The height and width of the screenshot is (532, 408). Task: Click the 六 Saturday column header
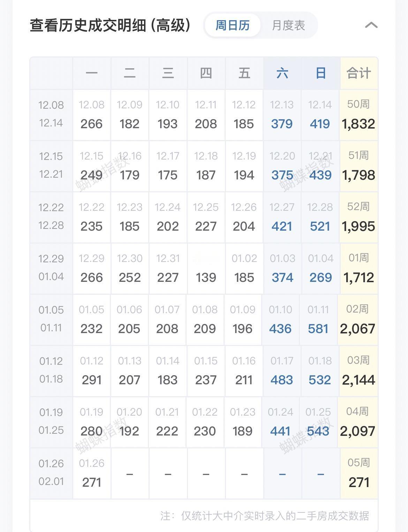coord(282,73)
